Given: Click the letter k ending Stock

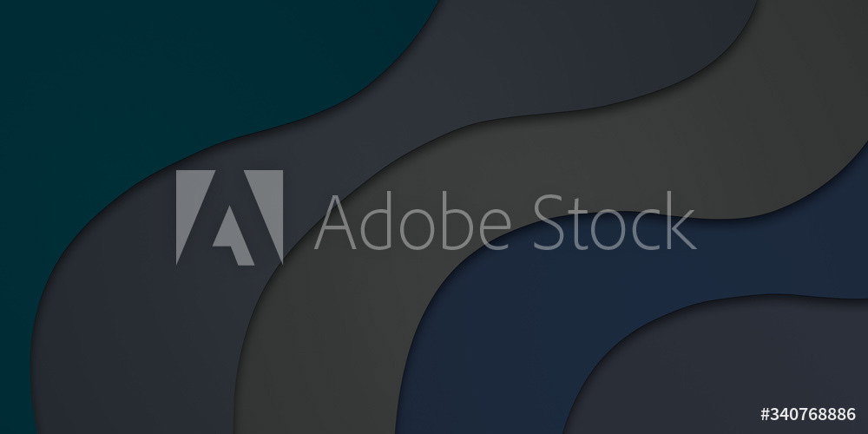Looking at the screenshot, I should tap(681, 220).
